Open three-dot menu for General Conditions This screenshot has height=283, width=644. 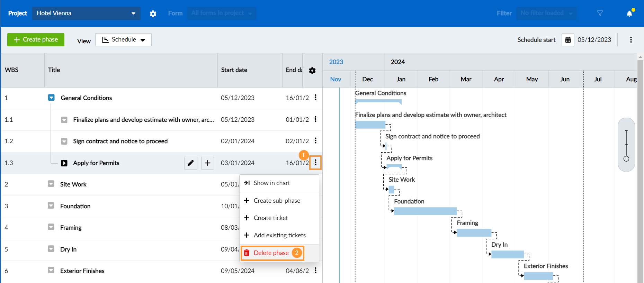coord(315,98)
